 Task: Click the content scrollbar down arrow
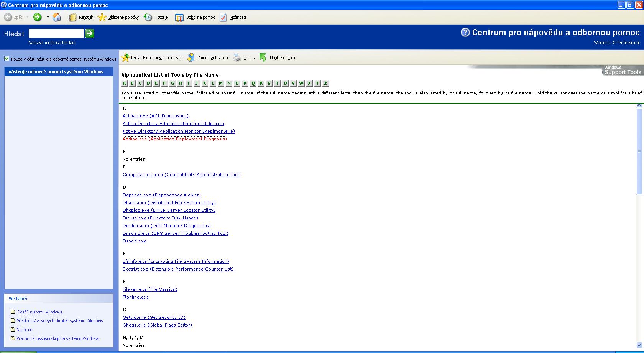tap(639, 345)
